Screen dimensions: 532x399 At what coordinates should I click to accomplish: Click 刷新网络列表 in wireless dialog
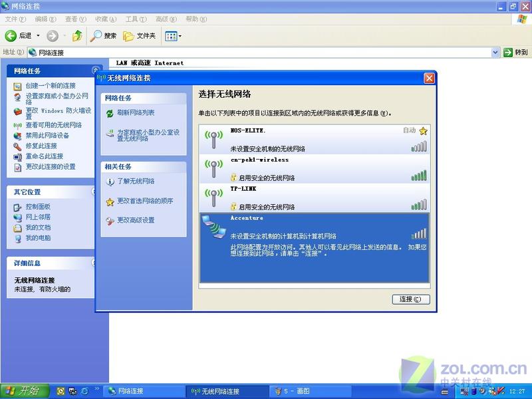(136, 112)
